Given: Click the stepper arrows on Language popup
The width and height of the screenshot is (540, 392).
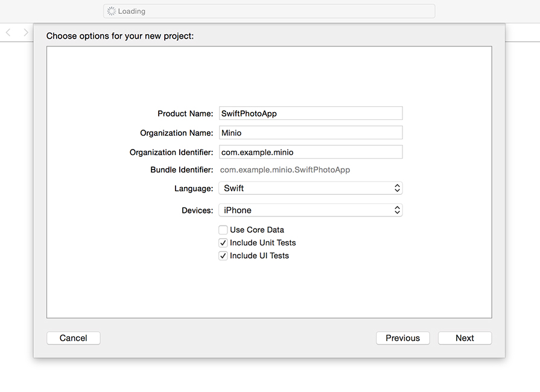Looking at the screenshot, I should click(397, 188).
